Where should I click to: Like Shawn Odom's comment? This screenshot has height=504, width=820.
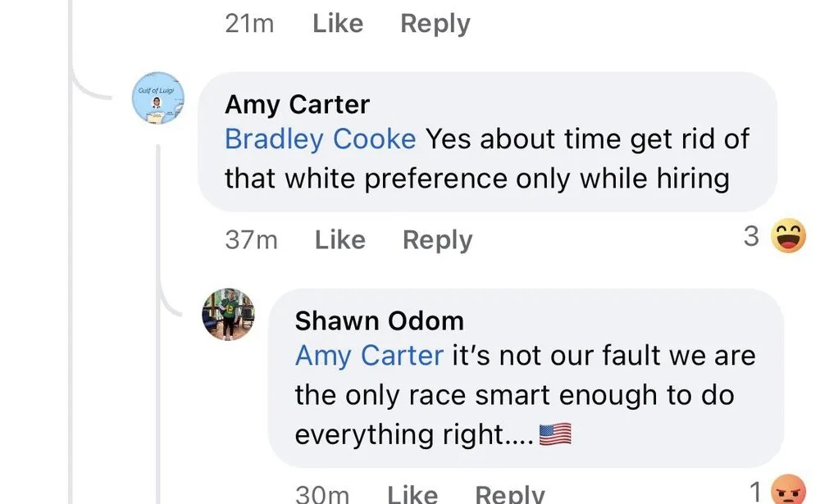[x=412, y=494]
